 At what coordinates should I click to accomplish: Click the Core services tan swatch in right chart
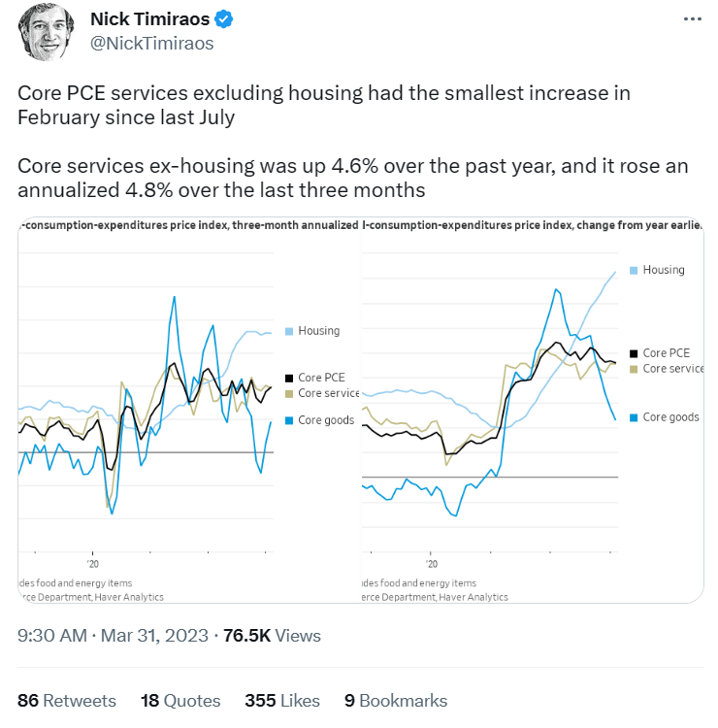pyautogui.click(x=634, y=369)
